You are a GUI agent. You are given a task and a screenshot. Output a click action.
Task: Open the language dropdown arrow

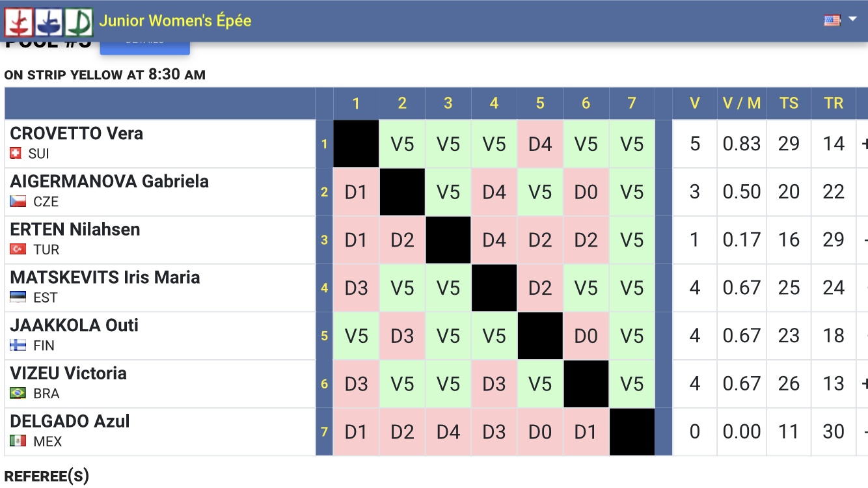[x=852, y=20]
